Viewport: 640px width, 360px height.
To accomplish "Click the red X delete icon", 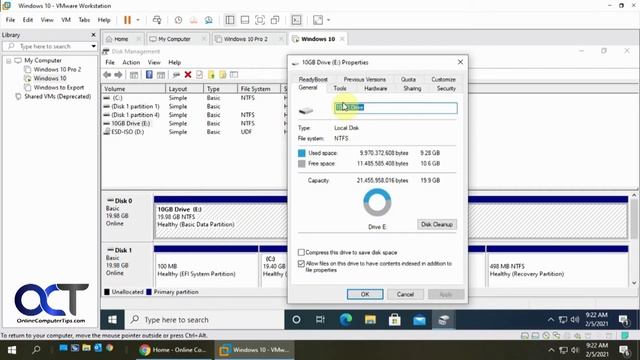I will tap(188, 75).
